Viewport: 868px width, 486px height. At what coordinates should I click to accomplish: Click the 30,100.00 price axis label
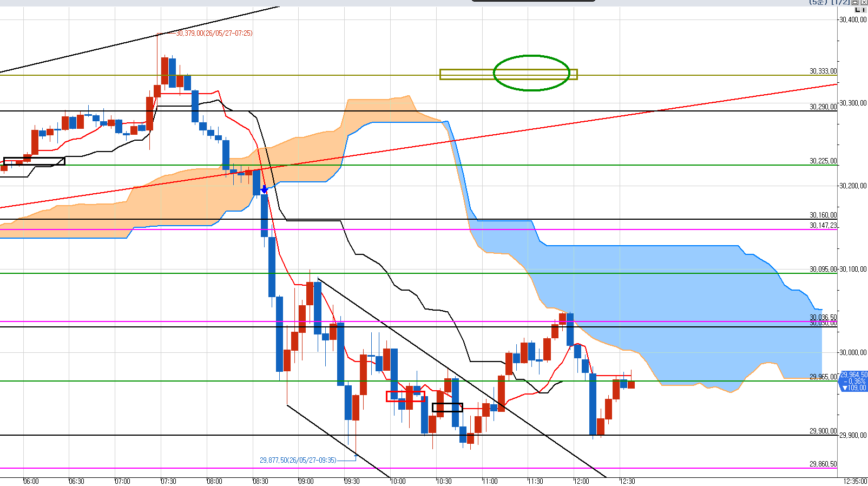click(x=853, y=269)
